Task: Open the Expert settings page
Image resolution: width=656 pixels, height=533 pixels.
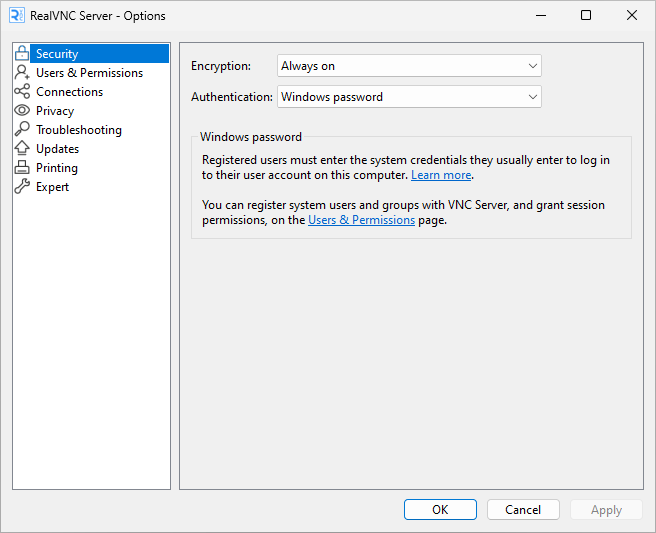Action: [52, 187]
